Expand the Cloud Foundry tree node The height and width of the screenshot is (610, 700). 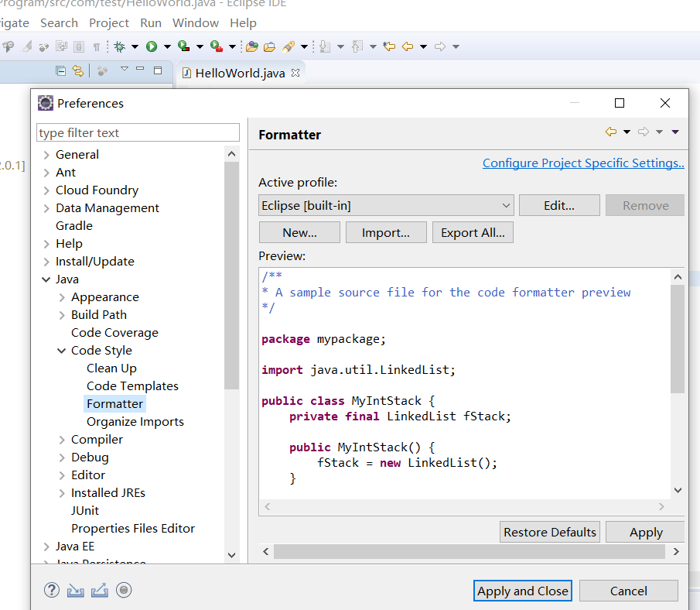tap(46, 191)
